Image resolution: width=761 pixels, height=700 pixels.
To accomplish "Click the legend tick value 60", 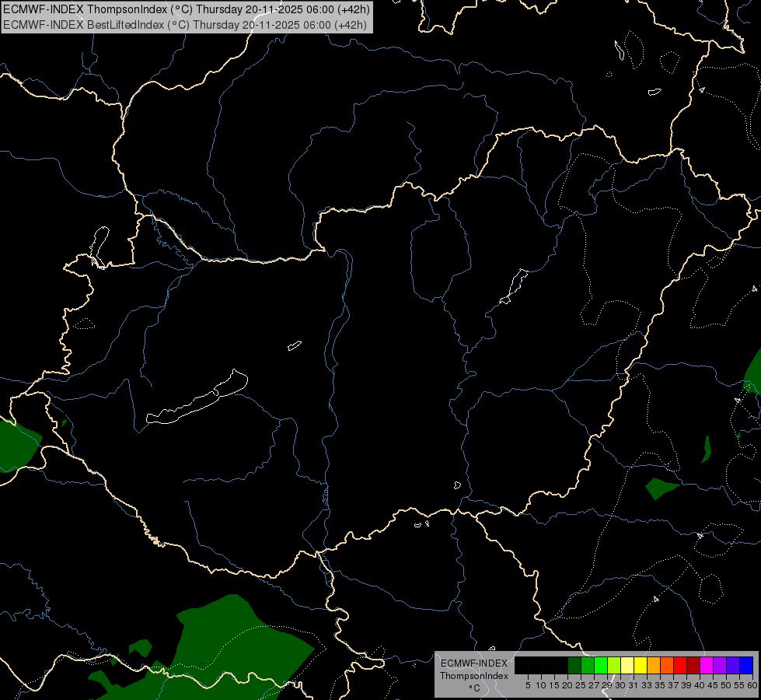I will click(x=752, y=685).
